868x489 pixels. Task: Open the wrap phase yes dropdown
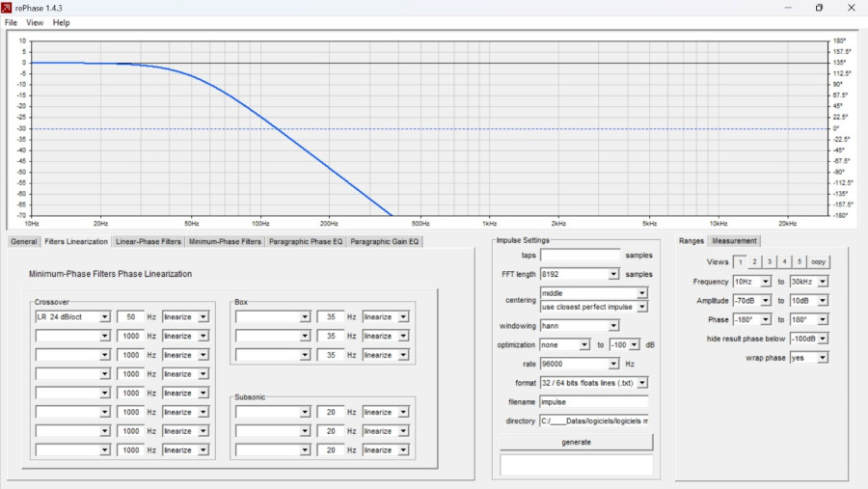(x=809, y=358)
